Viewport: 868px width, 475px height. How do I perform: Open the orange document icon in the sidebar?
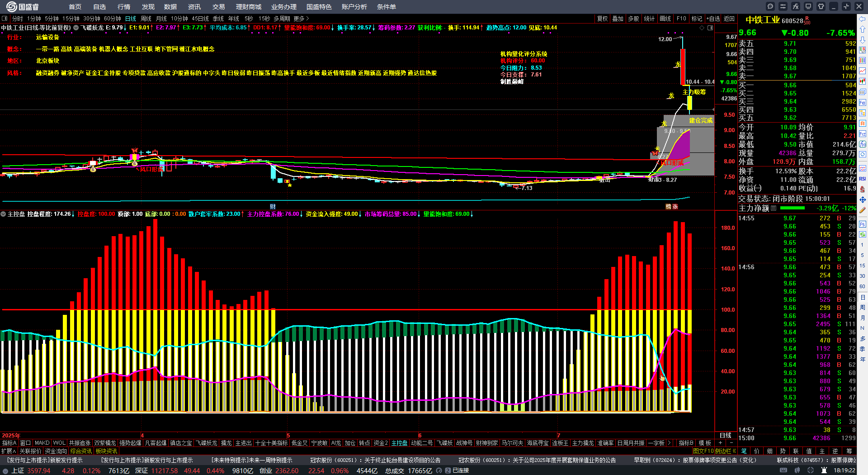(863, 123)
